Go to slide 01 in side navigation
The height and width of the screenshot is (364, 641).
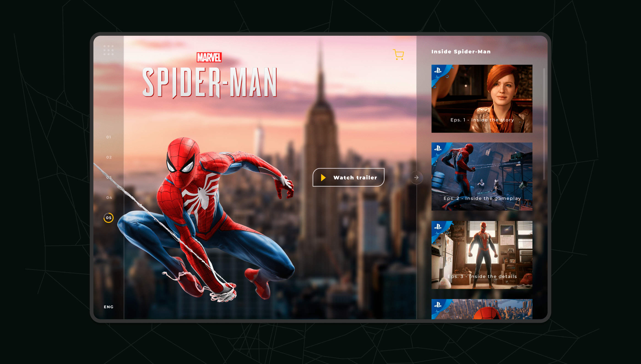(109, 137)
